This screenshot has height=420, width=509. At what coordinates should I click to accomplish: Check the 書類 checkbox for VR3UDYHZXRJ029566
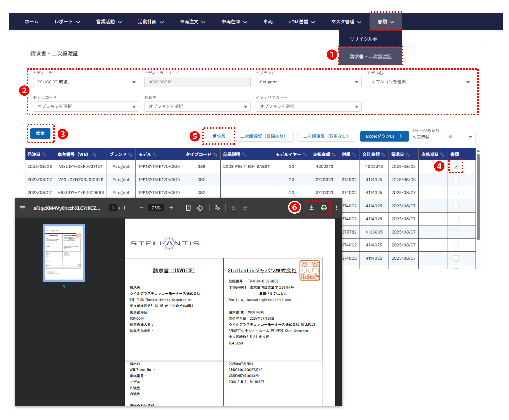click(x=456, y=193)
